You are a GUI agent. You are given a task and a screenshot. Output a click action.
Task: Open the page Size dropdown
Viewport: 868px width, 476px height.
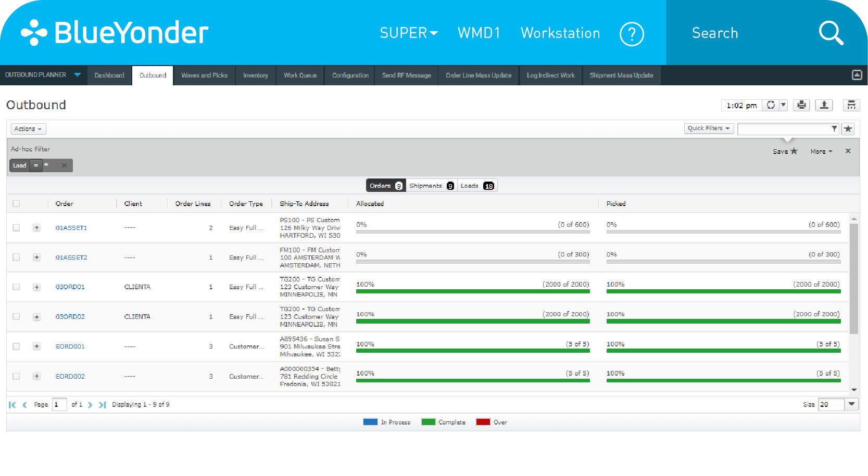point(851,404)
